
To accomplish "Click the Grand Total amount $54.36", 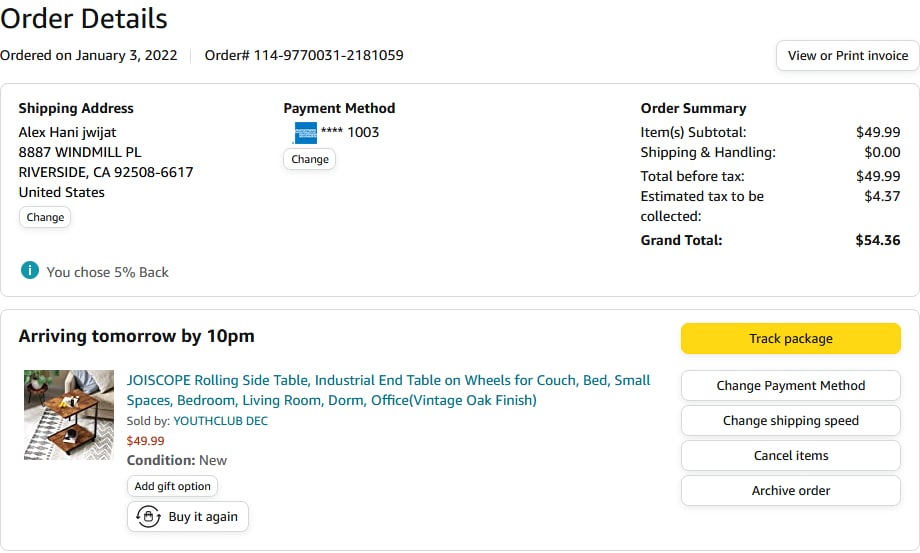I will tap(877, 240).
